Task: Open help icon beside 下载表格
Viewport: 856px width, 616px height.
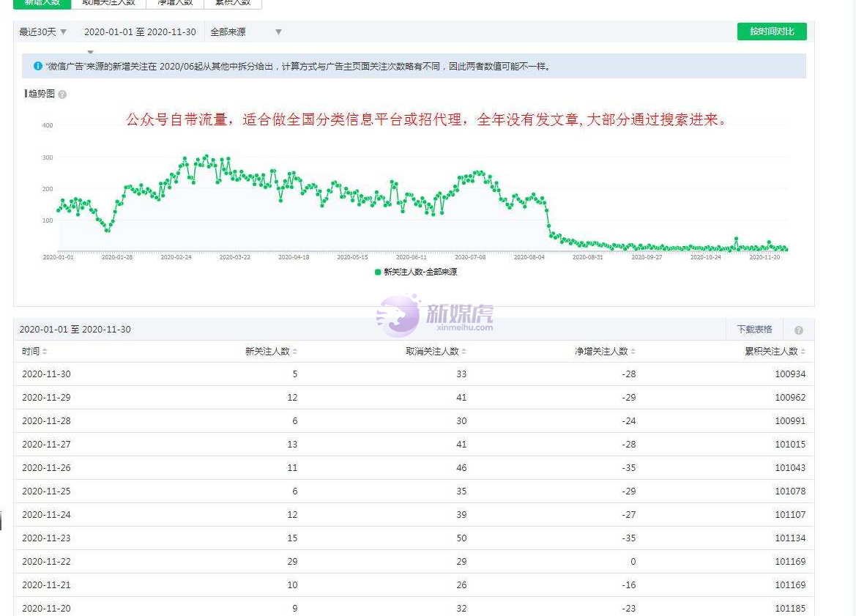Action: [799, 330]
